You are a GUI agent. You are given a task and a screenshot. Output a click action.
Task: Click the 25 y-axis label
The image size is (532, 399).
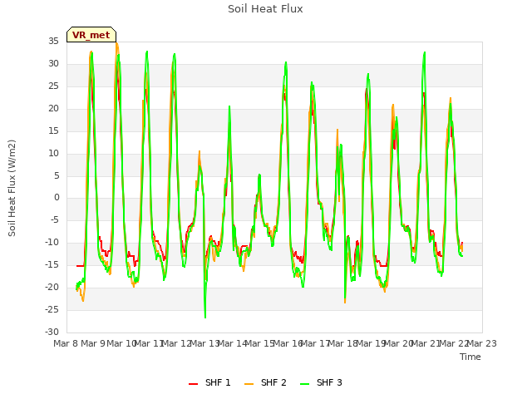click(53, 86)
